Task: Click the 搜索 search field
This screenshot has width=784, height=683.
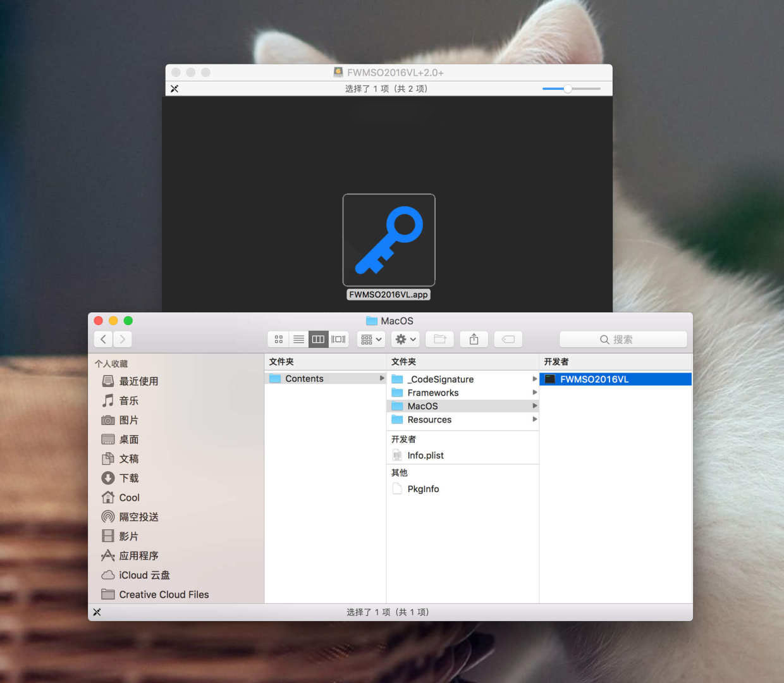Action: click(x=623, y=339)
